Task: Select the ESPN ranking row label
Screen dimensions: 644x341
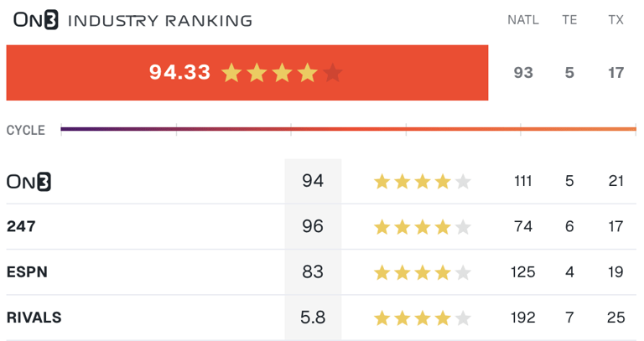Action: pyautogui.click(x=27, y=272)
